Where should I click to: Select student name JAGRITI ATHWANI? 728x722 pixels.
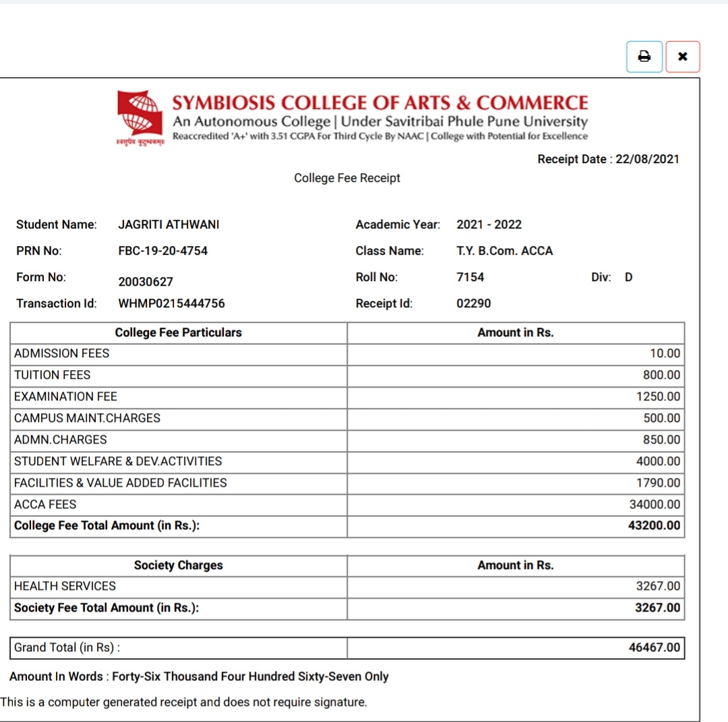point(169,224)
